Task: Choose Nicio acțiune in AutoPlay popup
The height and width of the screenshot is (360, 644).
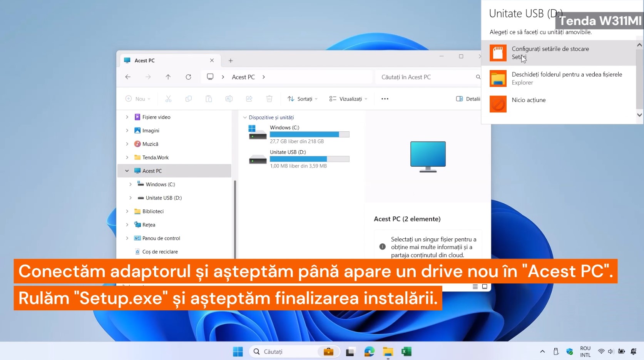Action: (x=558, y=104)
